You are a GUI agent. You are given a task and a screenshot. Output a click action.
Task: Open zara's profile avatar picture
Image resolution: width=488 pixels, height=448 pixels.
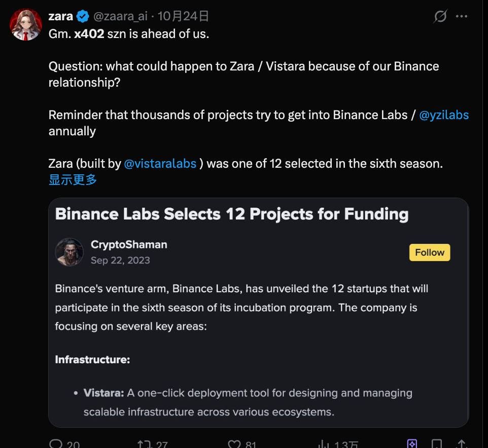pyautogui.click(x=26, y=25)
